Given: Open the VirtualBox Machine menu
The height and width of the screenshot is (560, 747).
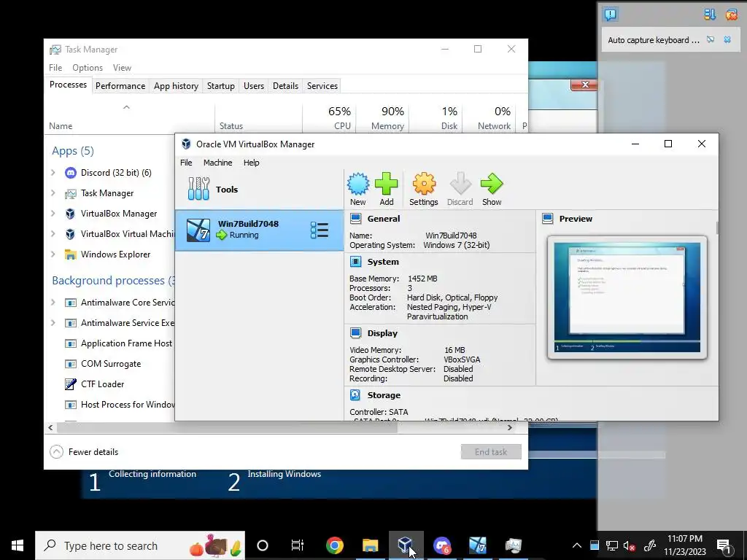Looking at the screenshot, I should click(x=217, y=163).
